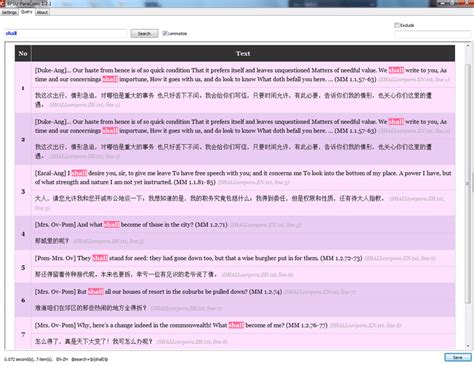
Task: Click the search field containing 'shall'
Action: pyautogui.click(x=66, y=33)
